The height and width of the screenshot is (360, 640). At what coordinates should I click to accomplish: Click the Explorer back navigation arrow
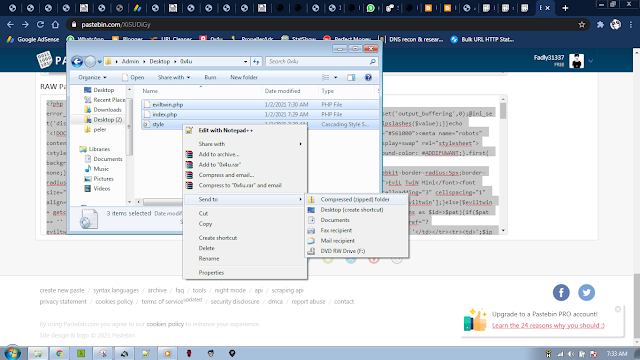coord(77,62)
